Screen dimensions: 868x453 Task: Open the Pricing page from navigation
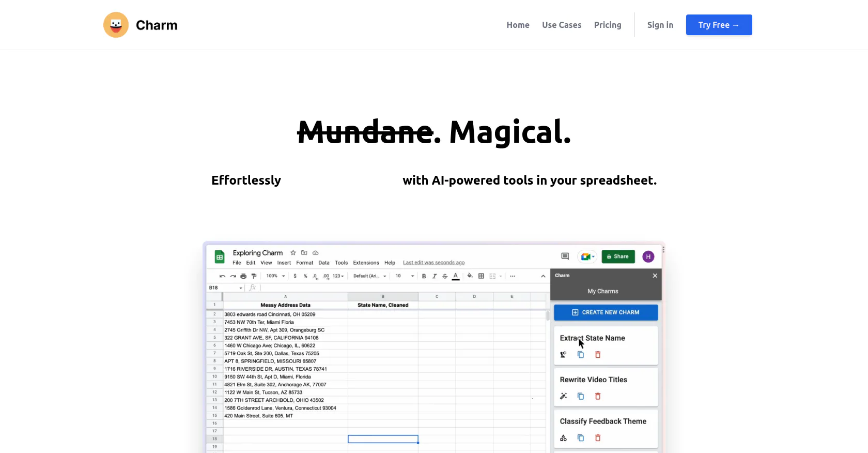pos(608,25)
